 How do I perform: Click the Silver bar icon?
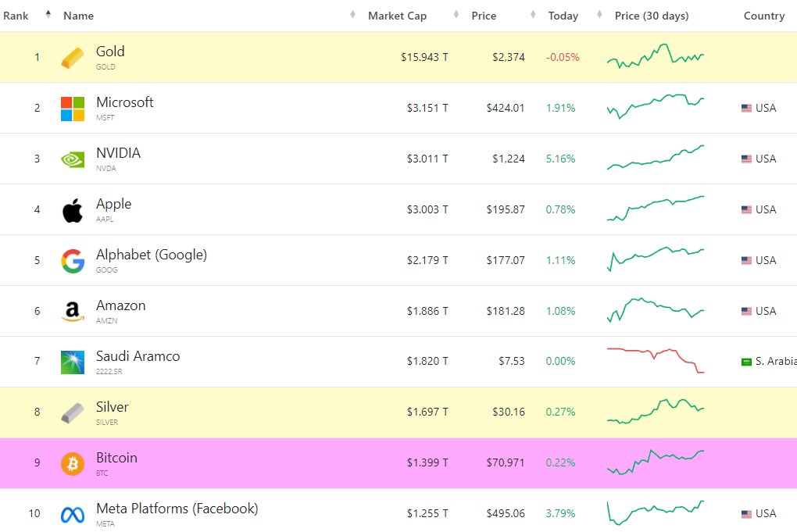(x=72, y=412)
